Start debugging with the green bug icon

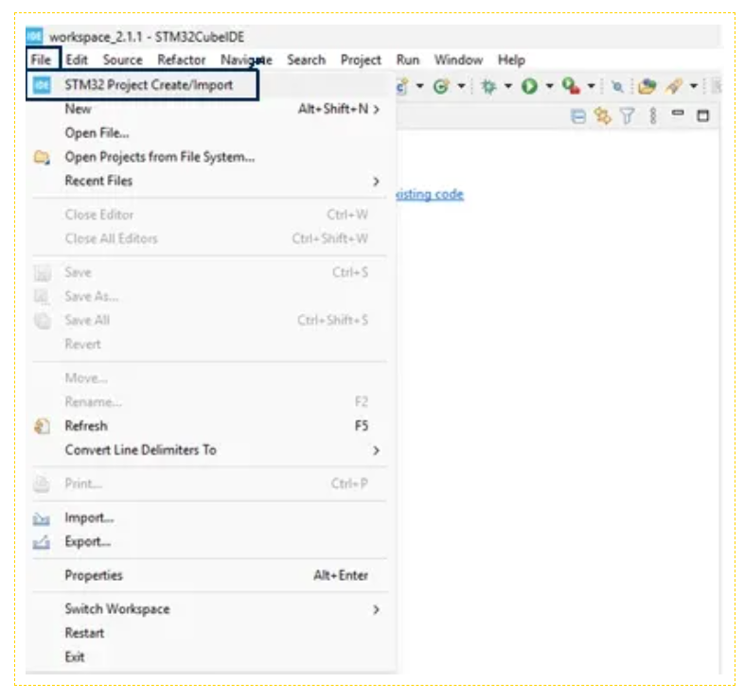coord(488,86)
